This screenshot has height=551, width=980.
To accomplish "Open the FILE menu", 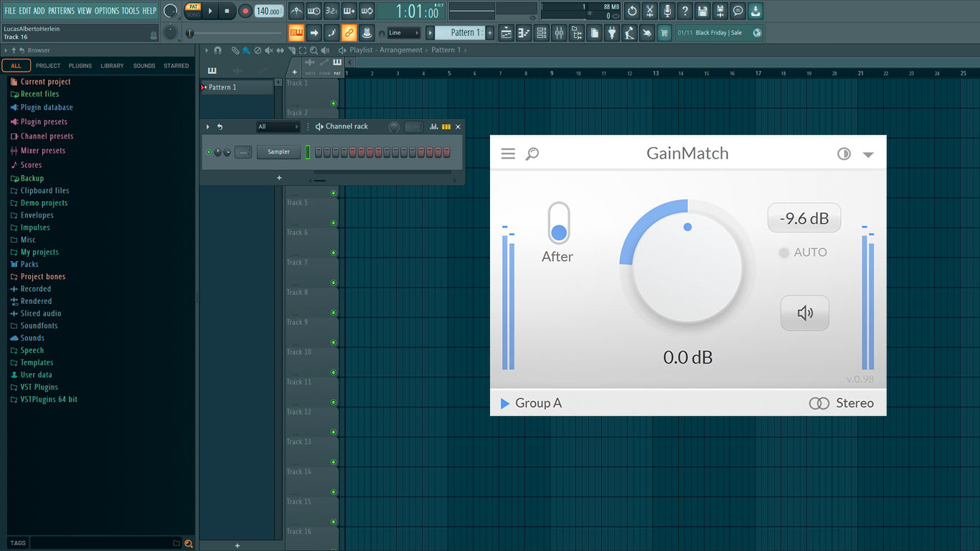I will pos(10,11).
